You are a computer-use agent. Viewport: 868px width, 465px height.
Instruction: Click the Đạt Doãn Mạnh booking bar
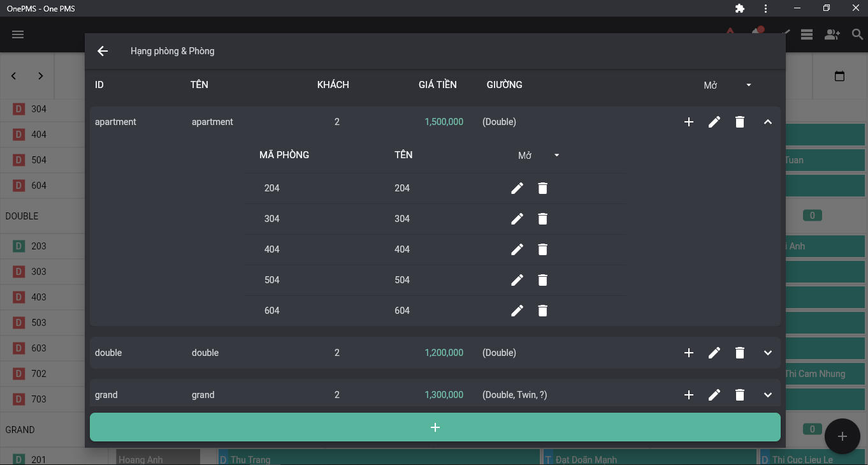650,457
